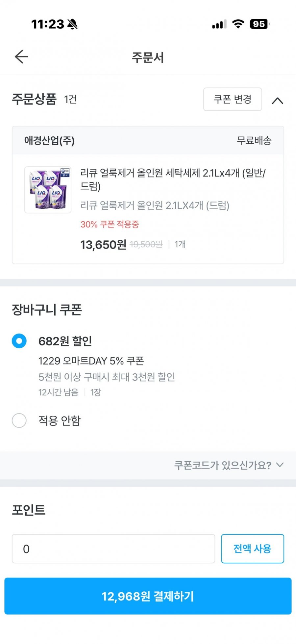The image size is (296, 644).
Task: Tap the 1229 오마트DAY 5% 쿠폰 text
Action: click(91, 361)
